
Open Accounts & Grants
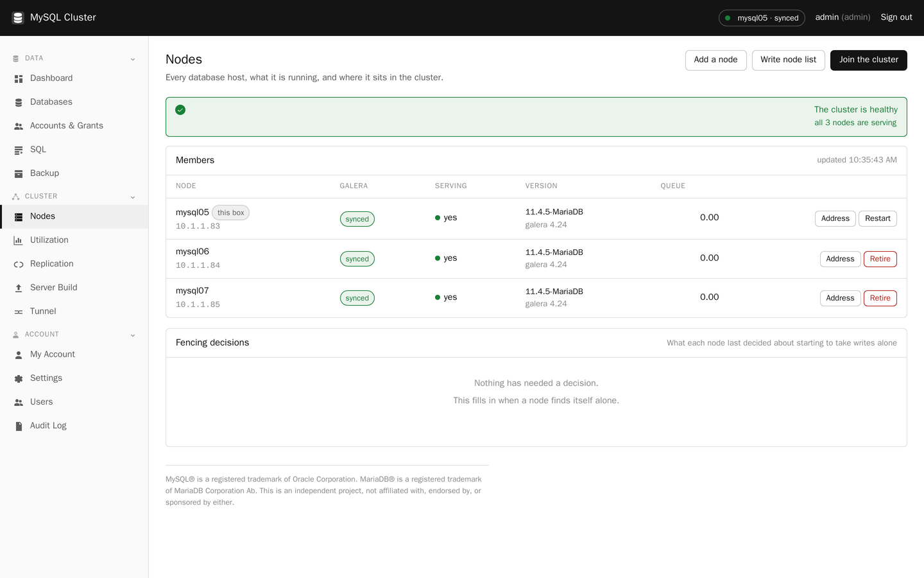74,126
